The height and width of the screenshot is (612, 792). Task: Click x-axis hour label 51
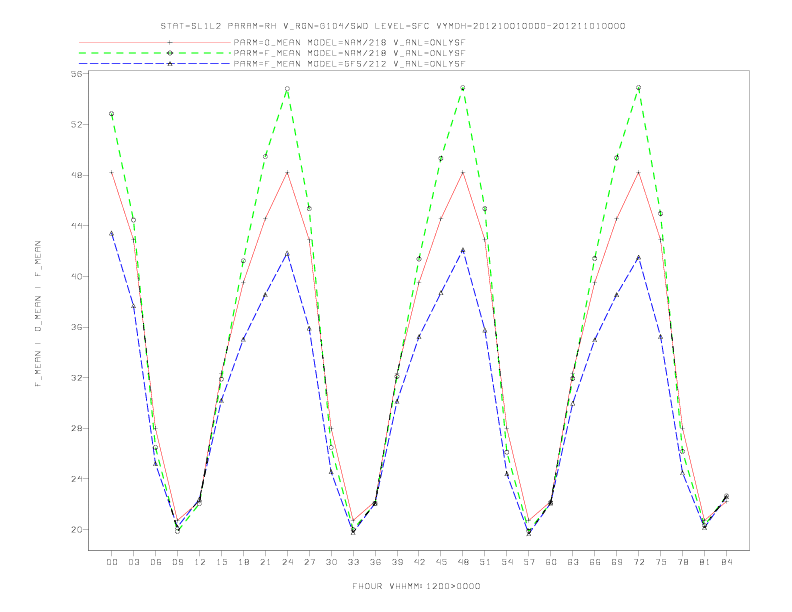485,562
